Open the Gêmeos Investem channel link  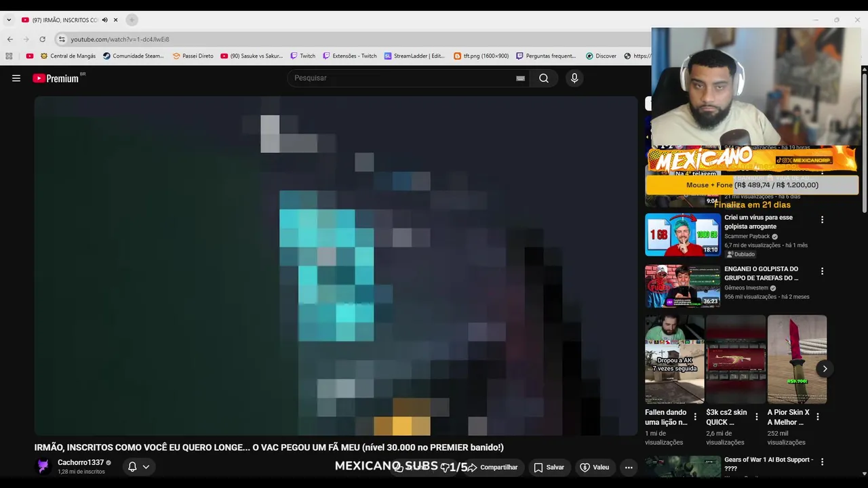click(x=746, y=288)
